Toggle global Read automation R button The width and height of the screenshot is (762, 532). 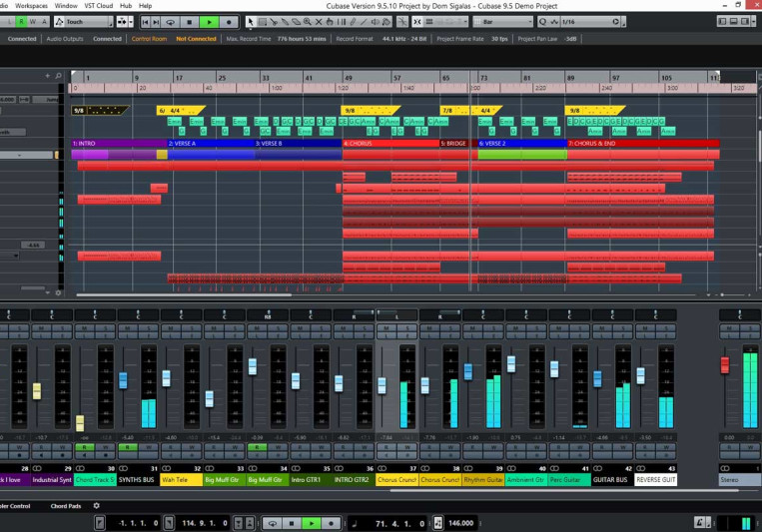tap(21, 22)
